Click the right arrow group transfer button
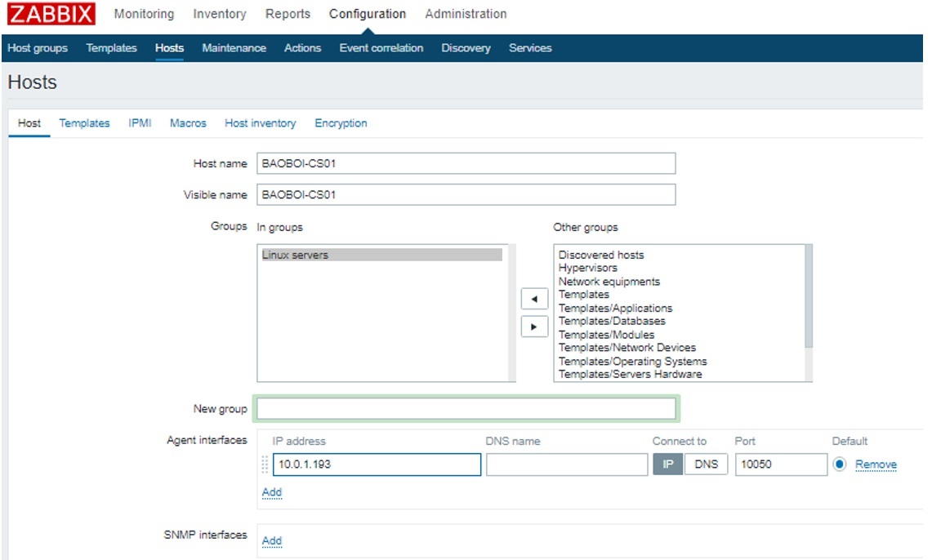932x560 pixels. (534, 327)
